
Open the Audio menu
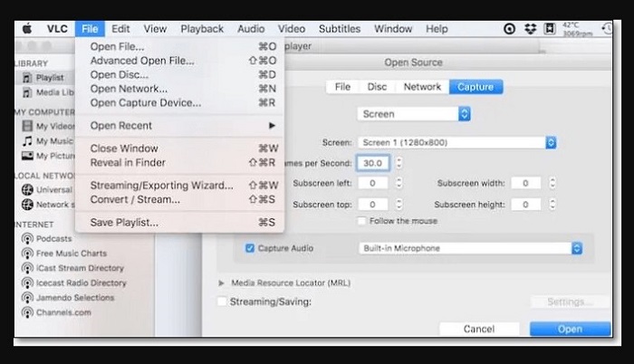click(x=251, y=29)
